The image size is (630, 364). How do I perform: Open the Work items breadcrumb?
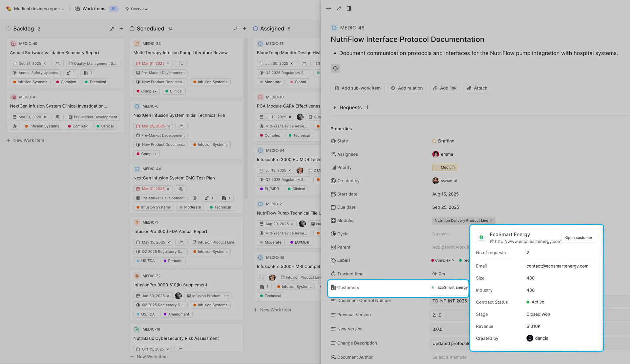(90, 9)
